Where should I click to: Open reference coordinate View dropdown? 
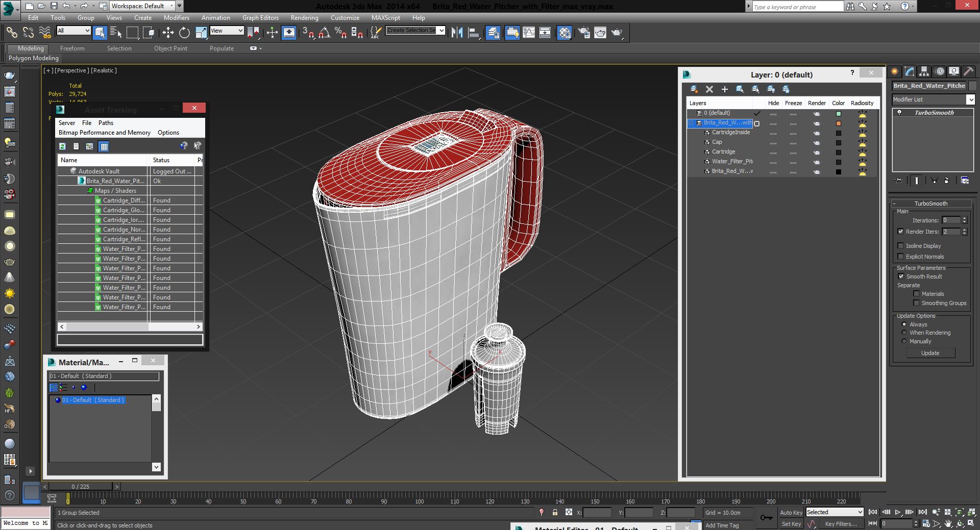tap(240, 31)
